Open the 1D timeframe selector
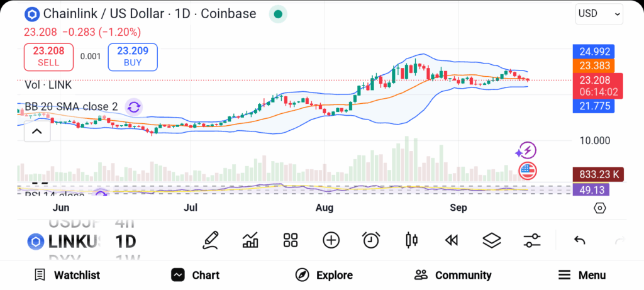The width and height of the screenshot is (644, 290). [125, 241]
